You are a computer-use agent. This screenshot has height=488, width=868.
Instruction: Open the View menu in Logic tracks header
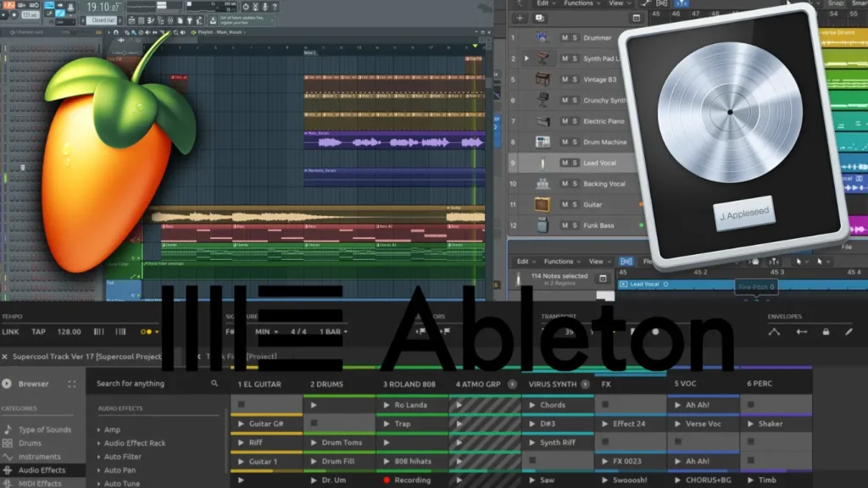[620, 3]
